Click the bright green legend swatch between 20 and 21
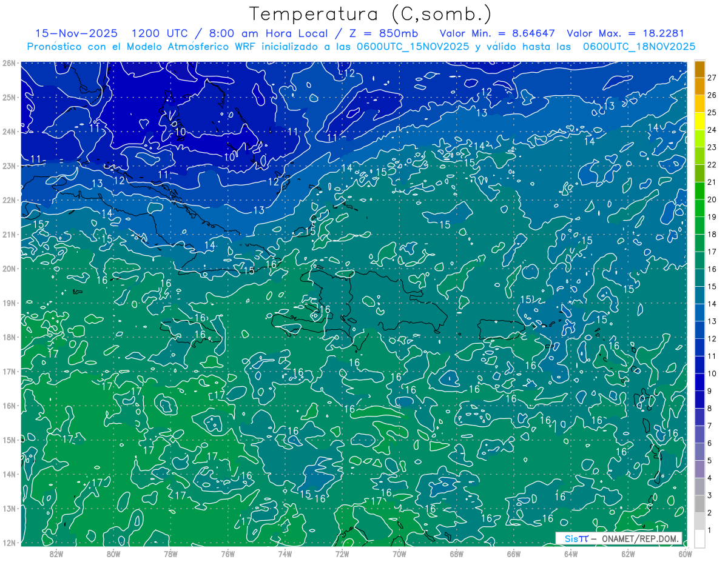 coord(700,190)
